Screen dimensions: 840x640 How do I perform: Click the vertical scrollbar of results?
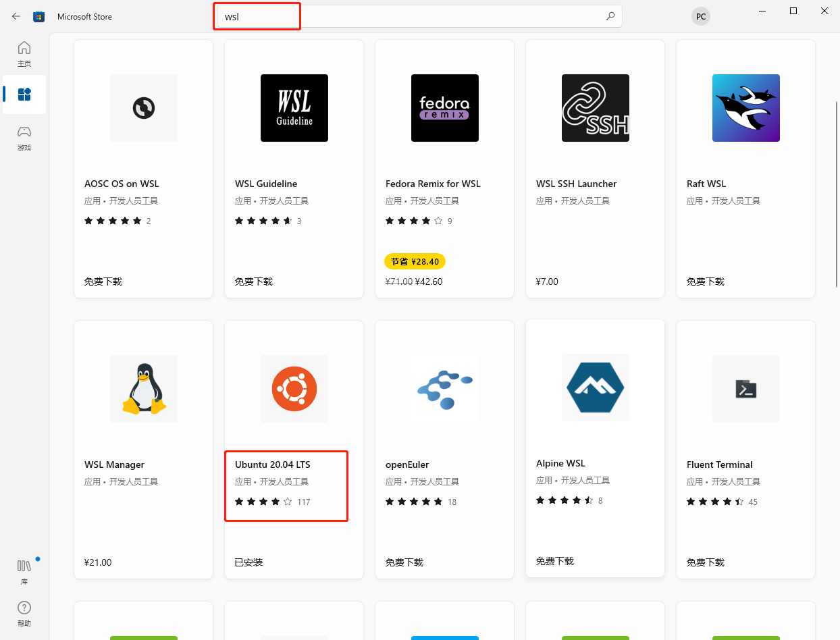click(x=837, y=194)
